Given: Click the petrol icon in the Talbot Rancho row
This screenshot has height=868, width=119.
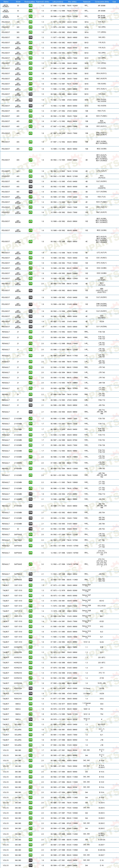Looking at the screenshot, I should click(x=30, y=699).
